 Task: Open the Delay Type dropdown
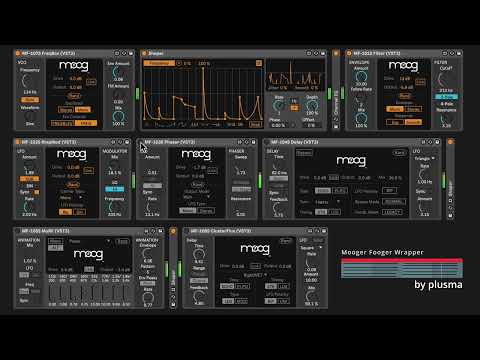(x=327, y=202)
